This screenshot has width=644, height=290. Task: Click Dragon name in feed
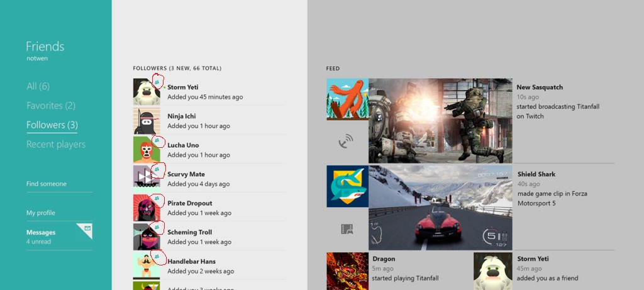click(x=384, y=259)
